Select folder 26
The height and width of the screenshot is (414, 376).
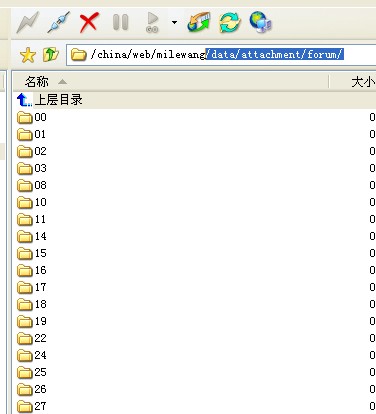tap(32, 389)
